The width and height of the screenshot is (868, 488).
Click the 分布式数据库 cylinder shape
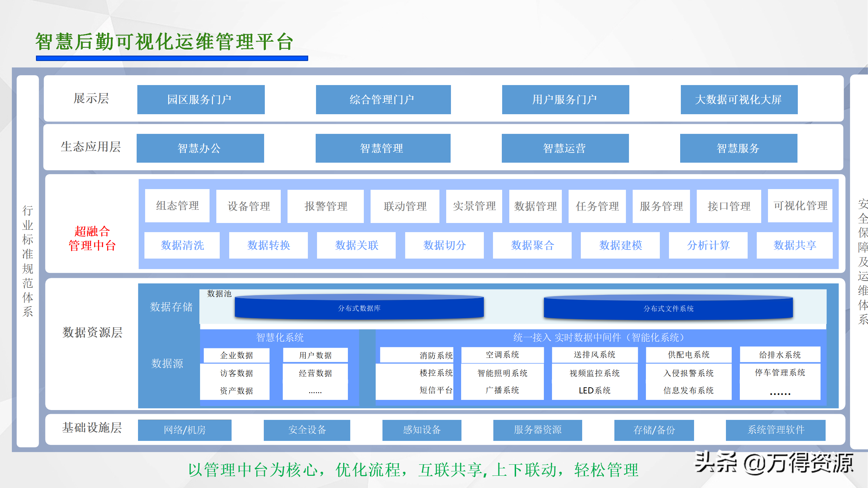point(359,308)
